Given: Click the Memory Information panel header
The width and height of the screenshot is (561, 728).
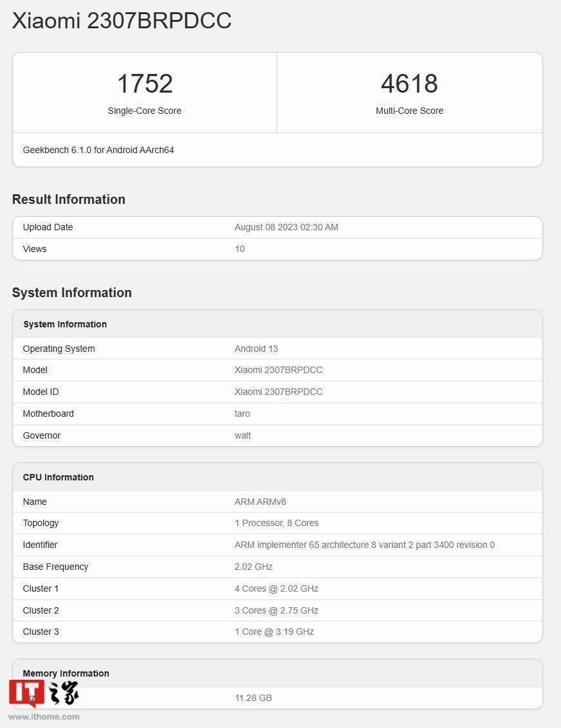Looking at the screenshot, I should pyautogui.click(x=277, y=673).
